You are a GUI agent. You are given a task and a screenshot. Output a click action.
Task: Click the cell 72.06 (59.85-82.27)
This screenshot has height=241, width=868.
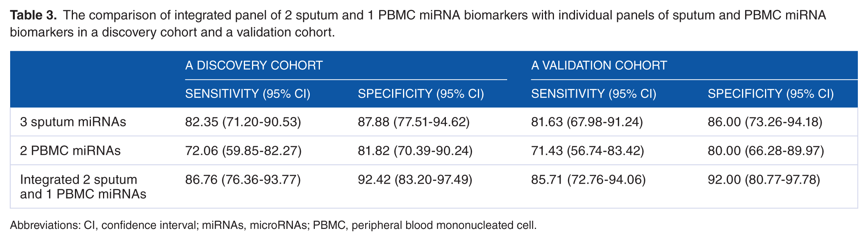(243, 151)
